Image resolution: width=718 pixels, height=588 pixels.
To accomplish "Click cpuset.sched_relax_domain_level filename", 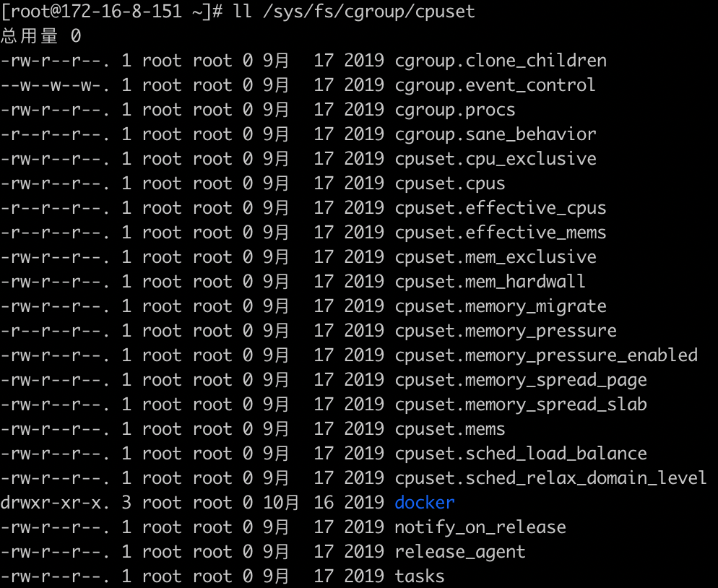I will point(551,478).
